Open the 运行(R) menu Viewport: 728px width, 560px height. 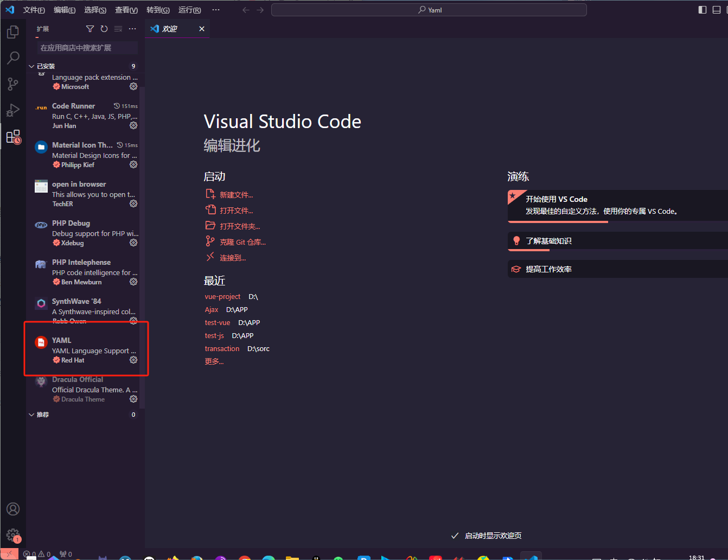pyautogui.click(x=189, y=10)
